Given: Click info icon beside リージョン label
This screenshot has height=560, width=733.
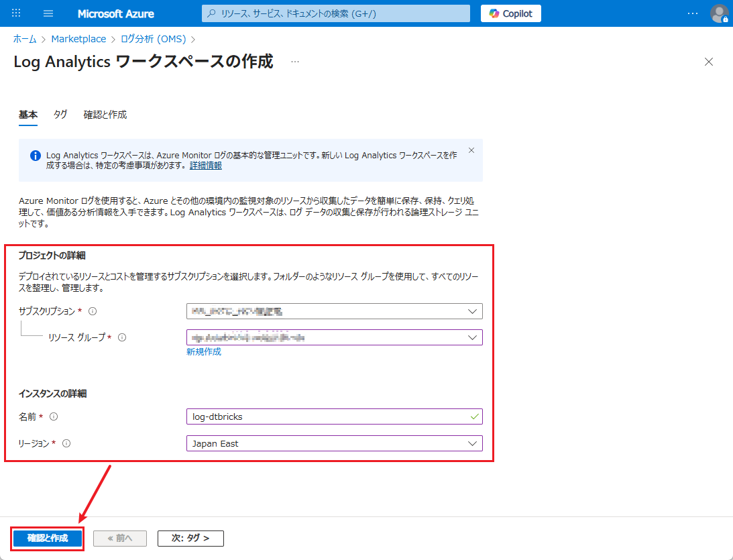Looking at the screenshot, I should coord(66,443).
